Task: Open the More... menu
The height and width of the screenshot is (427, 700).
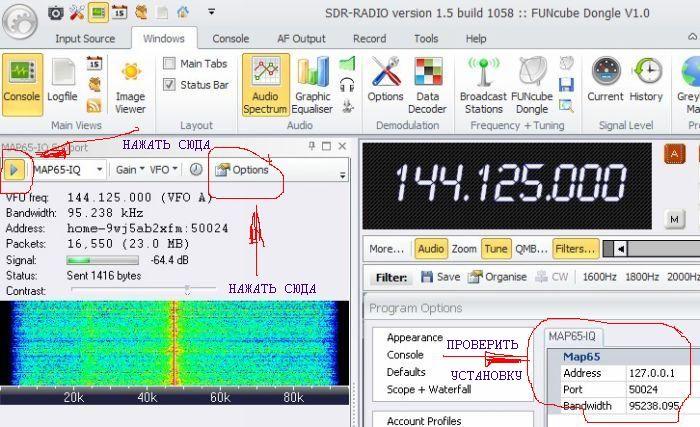Action: (387, 249)
